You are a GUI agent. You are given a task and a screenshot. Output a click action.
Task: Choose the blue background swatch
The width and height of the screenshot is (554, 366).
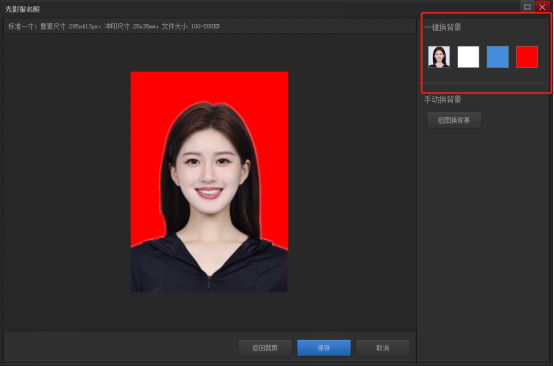point(497,57)
